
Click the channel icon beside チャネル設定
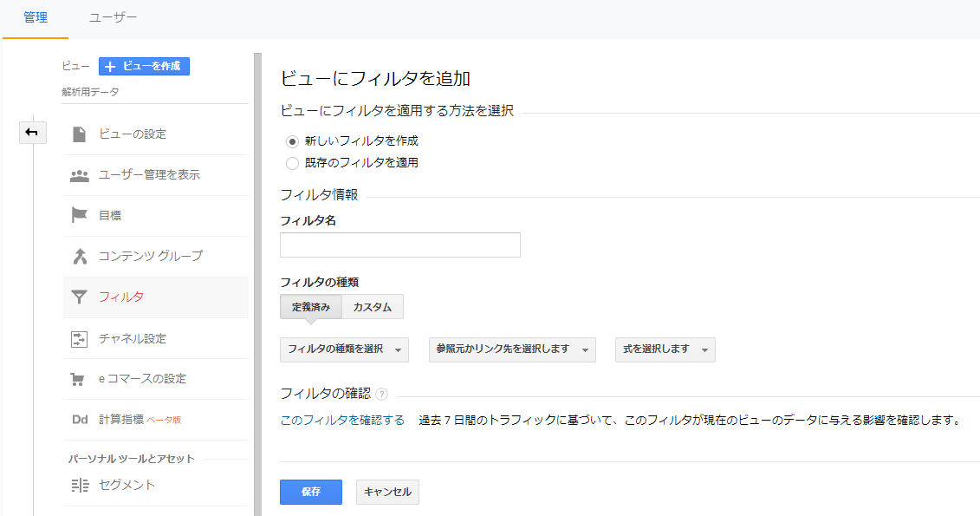[x=79, y=339]
